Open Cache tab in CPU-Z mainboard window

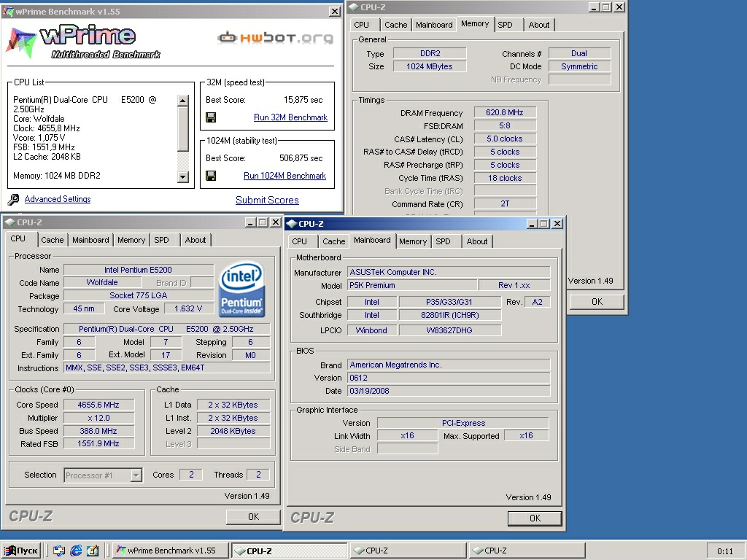point(334,241)
